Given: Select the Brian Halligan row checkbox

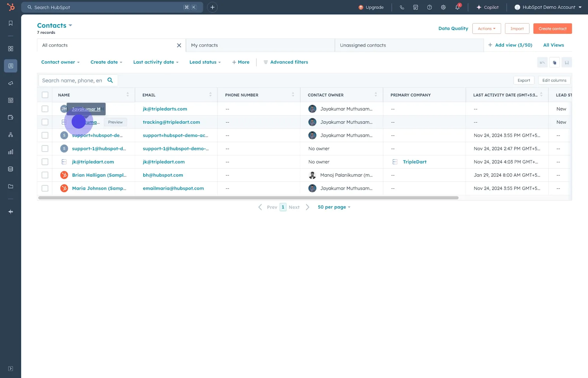Looking at the screenshot, I should tap(45, 175).
